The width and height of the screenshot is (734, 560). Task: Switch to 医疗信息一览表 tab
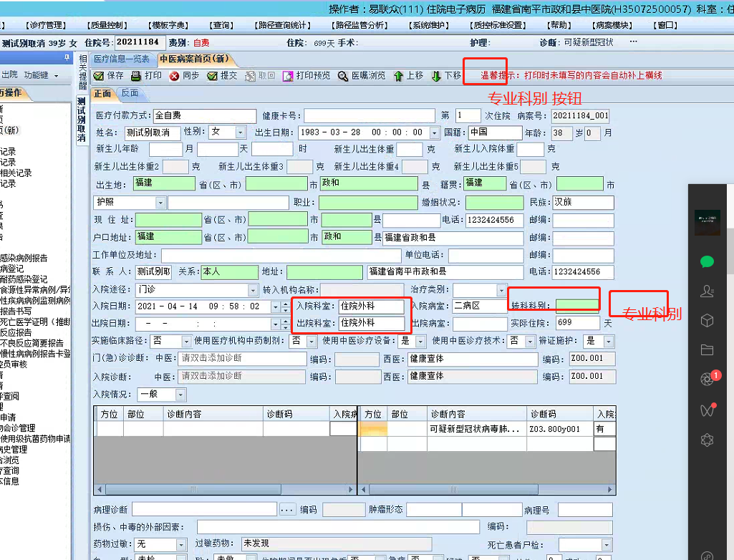pyautogui.click(x=122, y=59)
